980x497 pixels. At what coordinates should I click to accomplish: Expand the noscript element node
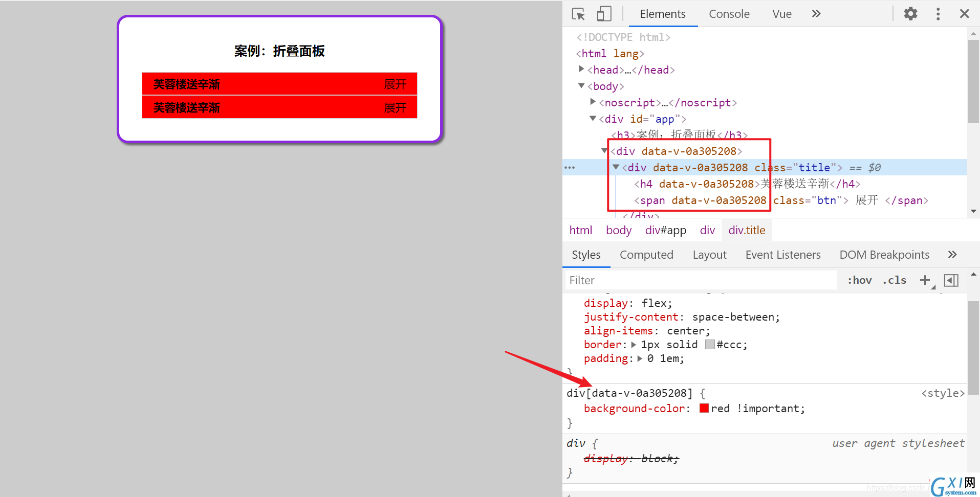[593, 101]
